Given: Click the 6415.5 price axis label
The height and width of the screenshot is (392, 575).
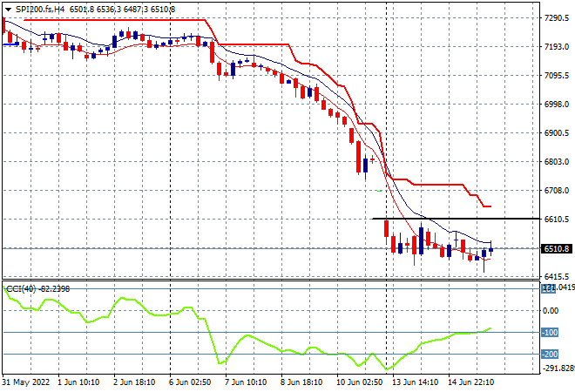Looking at the screenshot, I should (557, 276).
